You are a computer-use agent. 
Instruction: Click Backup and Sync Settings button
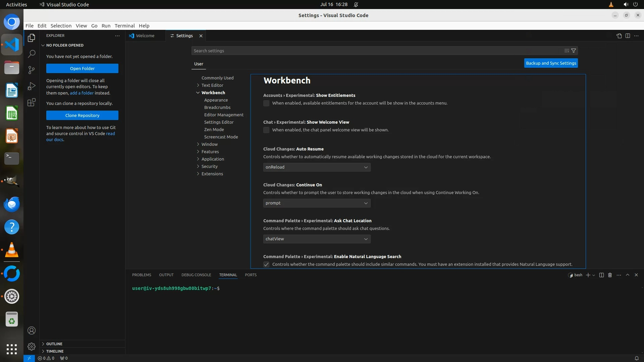tap(551, 63)
